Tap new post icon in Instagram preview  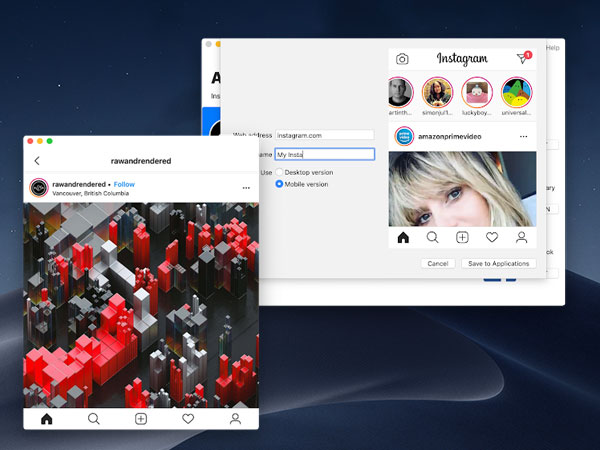pos(462,238)
